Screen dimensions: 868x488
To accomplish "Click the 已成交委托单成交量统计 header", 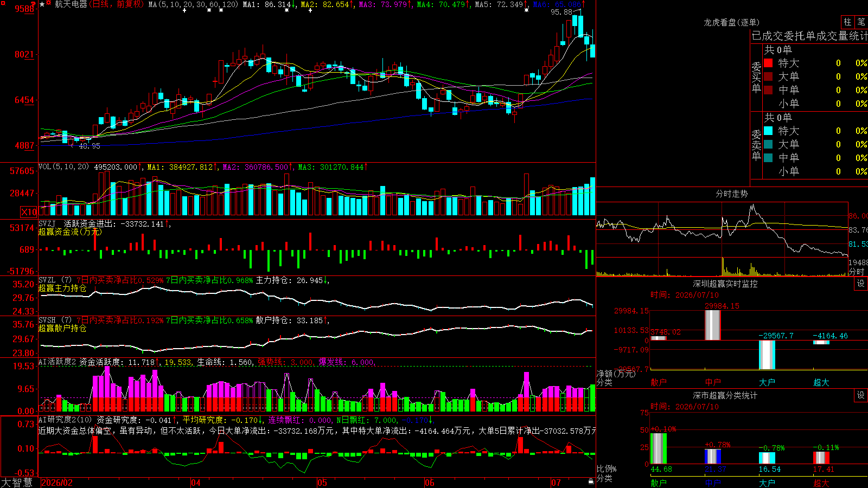I will 809,36.
